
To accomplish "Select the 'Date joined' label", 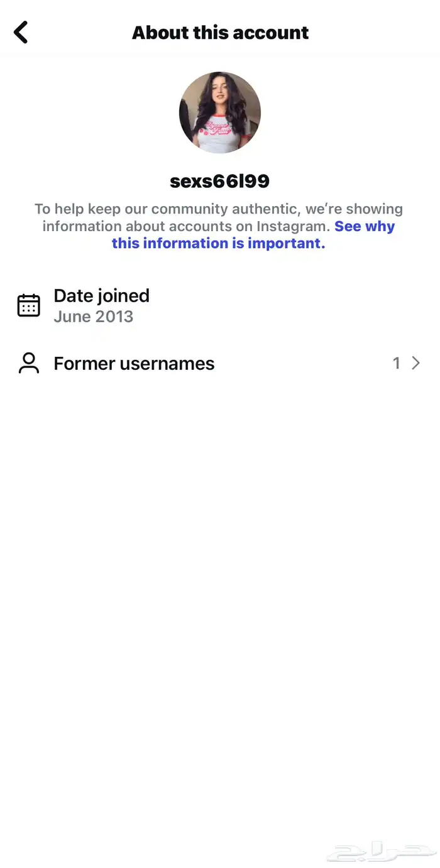I will click(x=102, y=295).
